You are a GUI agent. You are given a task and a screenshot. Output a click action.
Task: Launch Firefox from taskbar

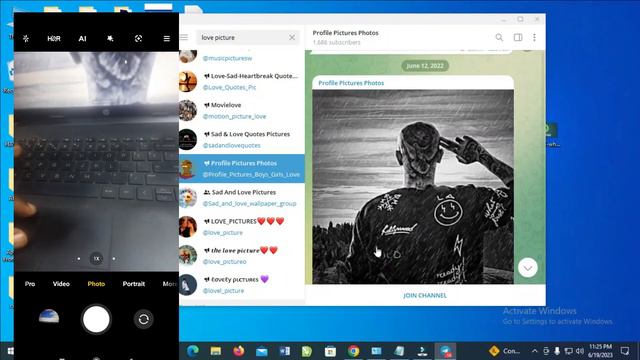point(239,351)
